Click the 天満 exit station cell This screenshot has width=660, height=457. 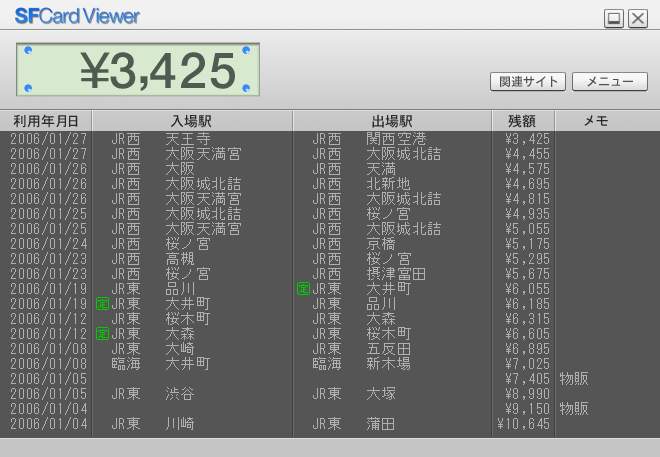(x=381, y=169)
